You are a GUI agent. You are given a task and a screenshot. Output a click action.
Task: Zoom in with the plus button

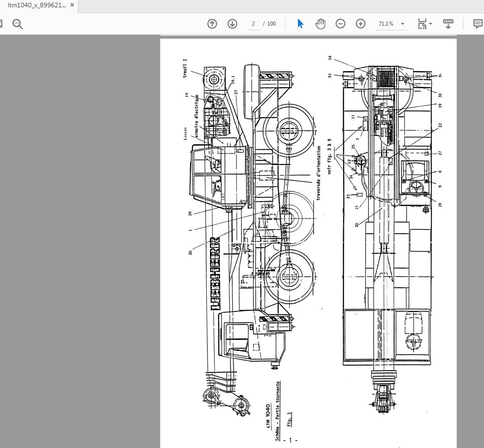click(x=361, y=24)
